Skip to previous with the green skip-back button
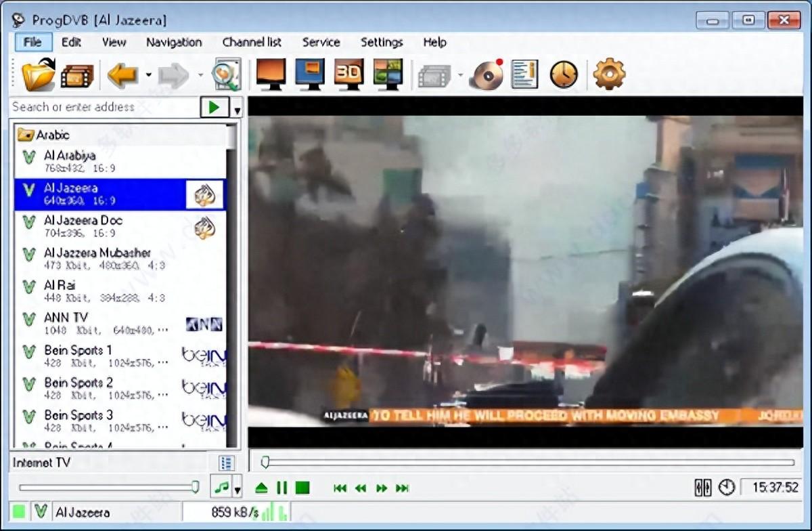Viewport: 812px width, 531px height. pos(340,488)
